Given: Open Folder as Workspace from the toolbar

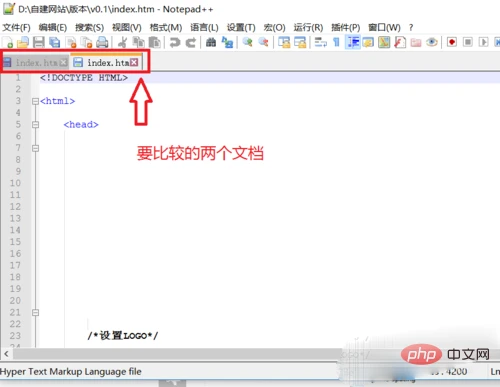Looking at the screenshot, I should point(416,42).
